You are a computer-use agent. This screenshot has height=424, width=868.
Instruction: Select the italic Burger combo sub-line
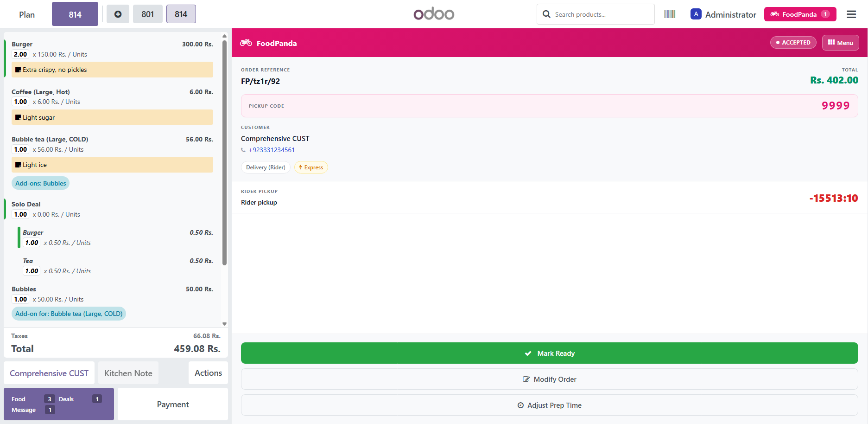click(x=118, y=238)
